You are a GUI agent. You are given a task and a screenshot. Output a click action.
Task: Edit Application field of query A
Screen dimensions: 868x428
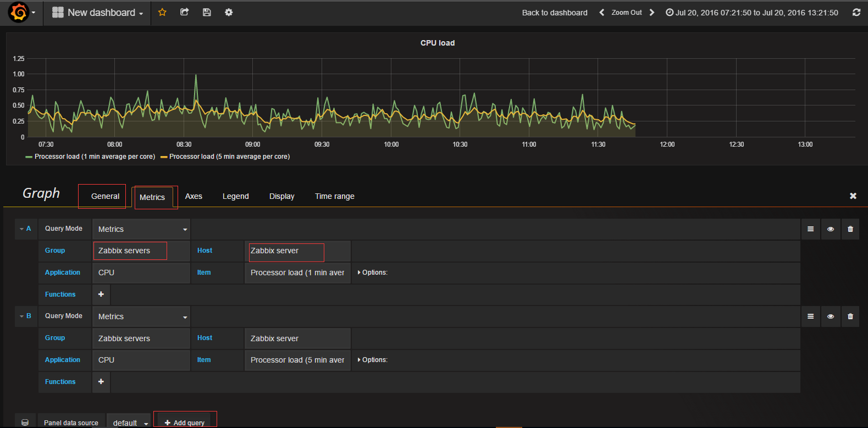(x=141, y=273)
